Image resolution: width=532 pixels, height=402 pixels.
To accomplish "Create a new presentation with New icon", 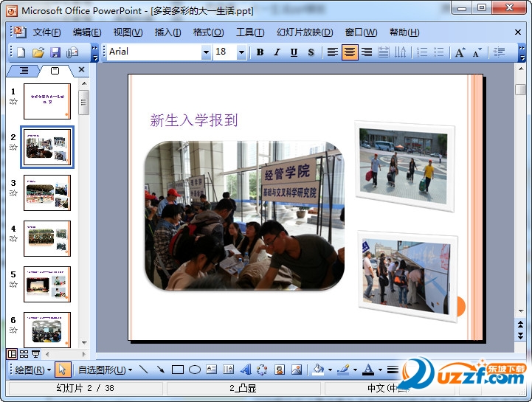I will pos(21,52).
